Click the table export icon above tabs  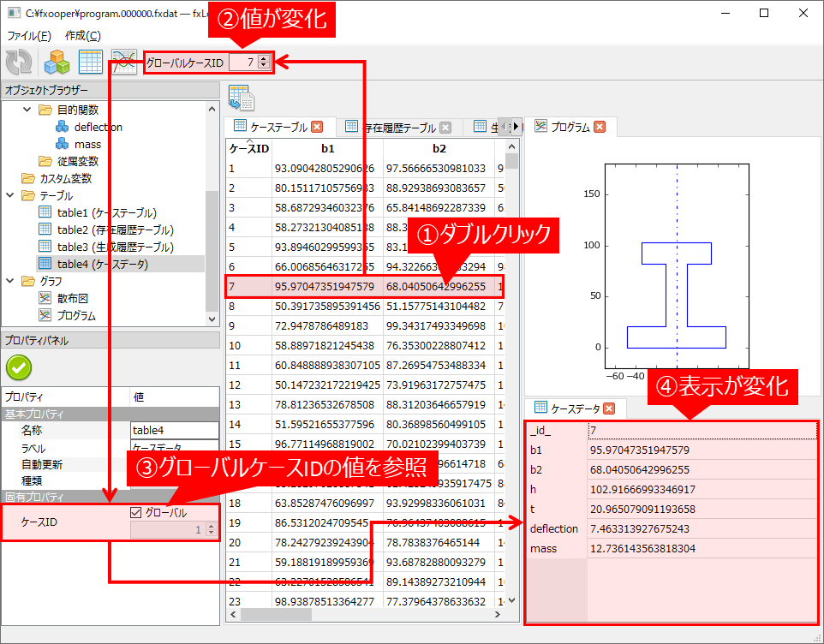click(x=240, y=98)
